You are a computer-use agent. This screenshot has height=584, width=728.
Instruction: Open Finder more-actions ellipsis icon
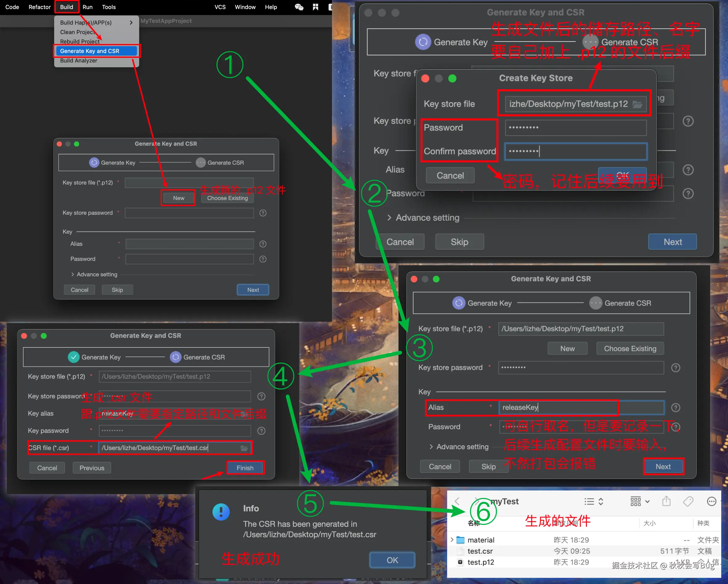click(x=711, y=502)
